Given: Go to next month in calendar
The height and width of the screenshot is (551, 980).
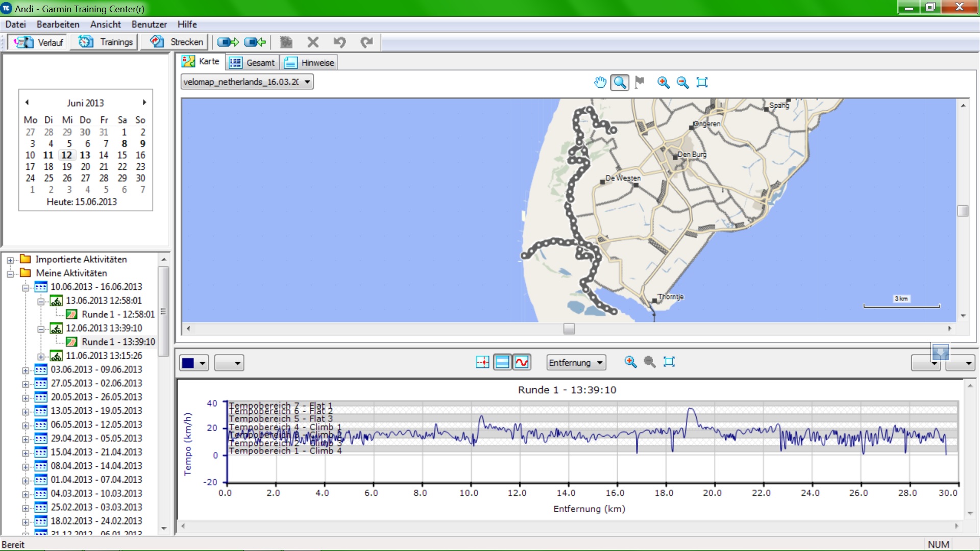Looking at the screenshot, I should (144, 103).
